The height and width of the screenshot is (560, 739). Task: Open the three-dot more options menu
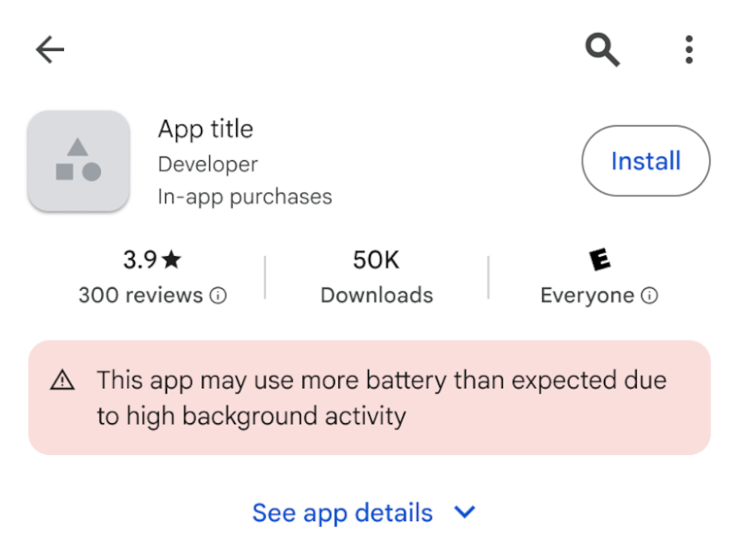(689, 50)
